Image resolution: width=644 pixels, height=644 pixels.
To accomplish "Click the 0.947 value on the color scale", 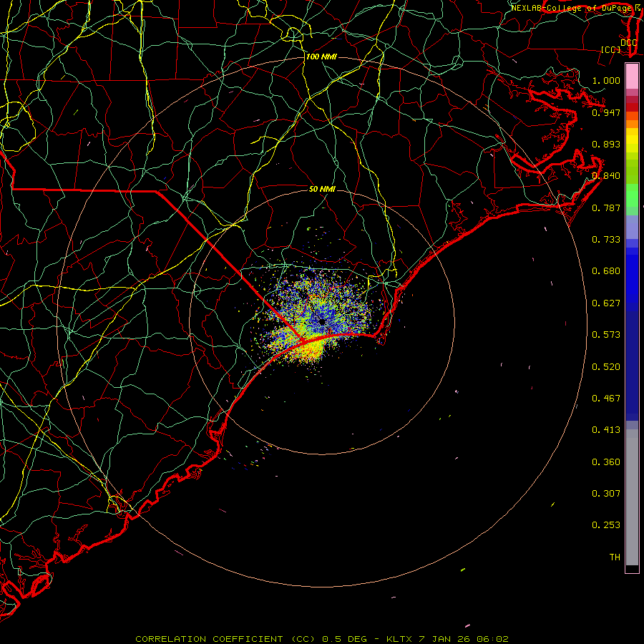I will pos(606,112).
